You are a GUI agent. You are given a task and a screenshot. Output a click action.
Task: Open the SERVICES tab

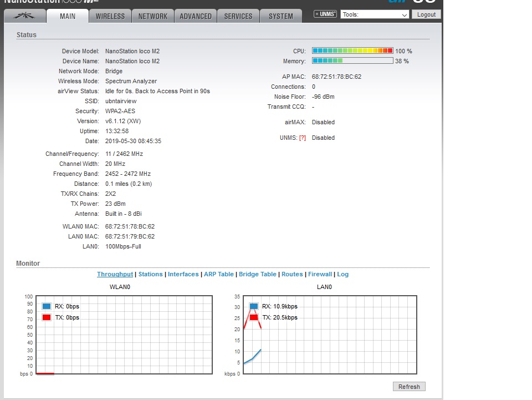click(x=238, y=16)
